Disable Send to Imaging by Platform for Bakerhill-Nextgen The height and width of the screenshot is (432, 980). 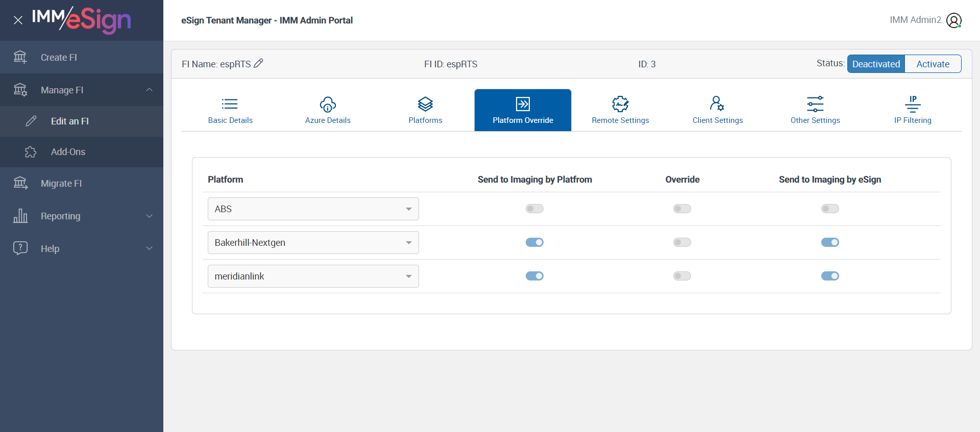coord(534,242)
